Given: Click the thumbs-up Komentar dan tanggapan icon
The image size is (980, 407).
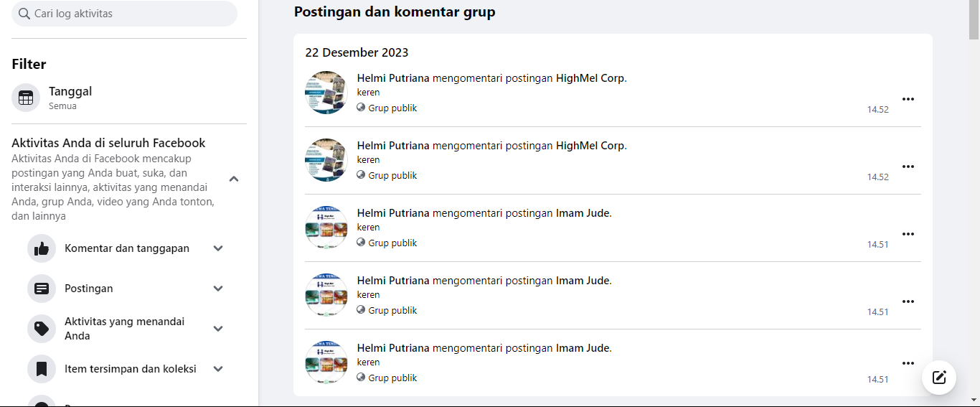Looking at the screenshot, I should [42, 248].
